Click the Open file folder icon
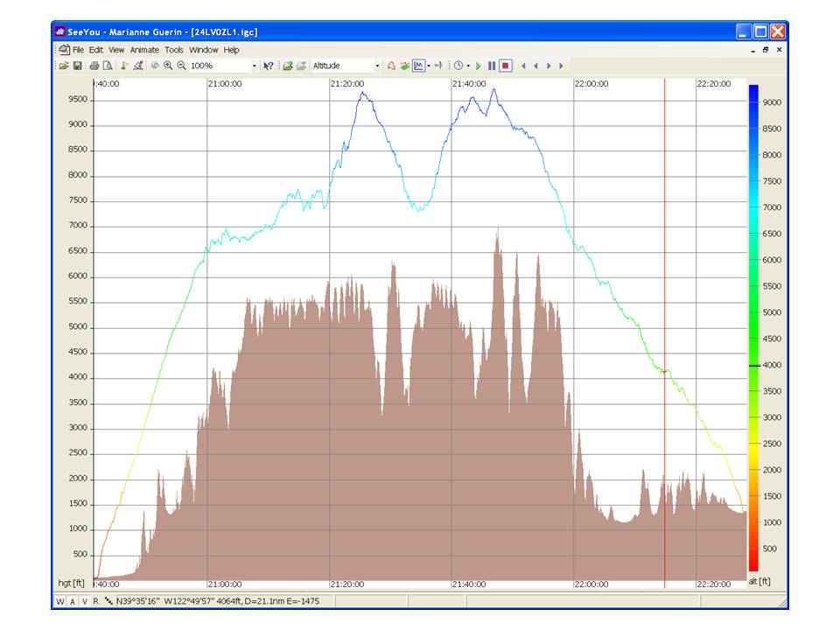Image resolution: width=840 pixels, height=630 pixels. coord(64,66)
